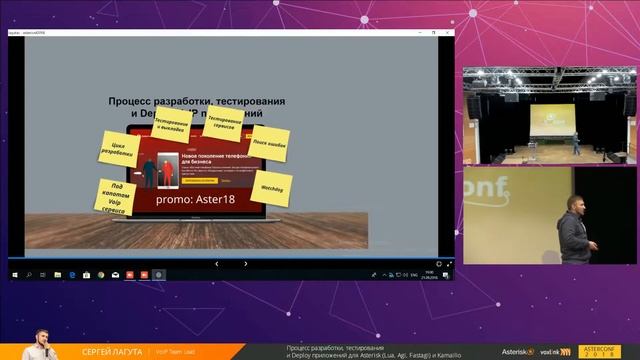This screenshot has height=360, width=640.
Task: Click the 'Тестирование и выкладка' sticky note
Action: pyautogui.click(x=171, y=125)
